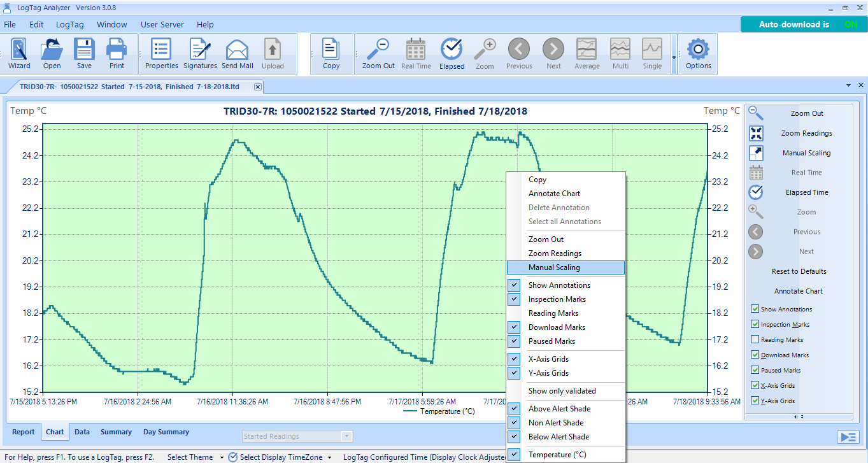
Task: Click Annotate Chart in the side panel
Action: coord(798,291)
